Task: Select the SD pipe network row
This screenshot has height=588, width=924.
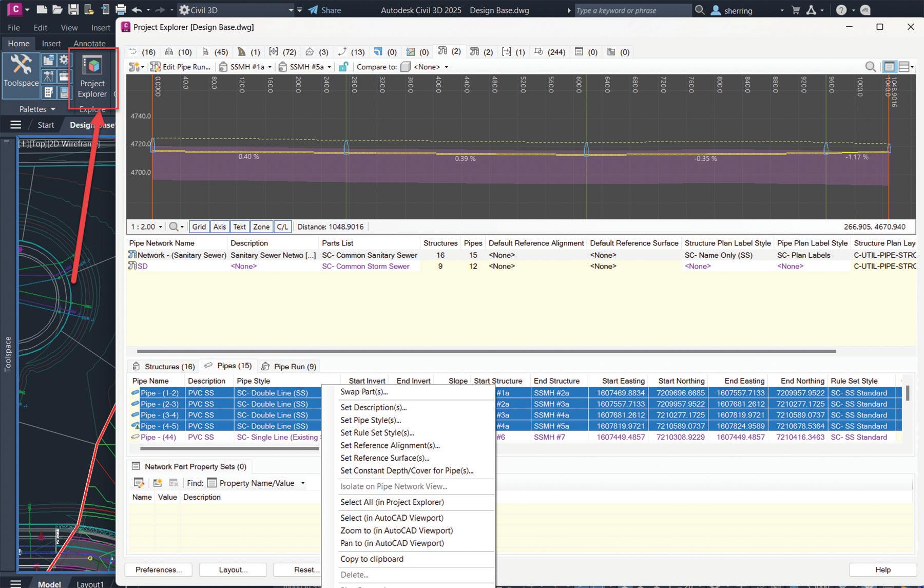Action: [x=143, y=266]
